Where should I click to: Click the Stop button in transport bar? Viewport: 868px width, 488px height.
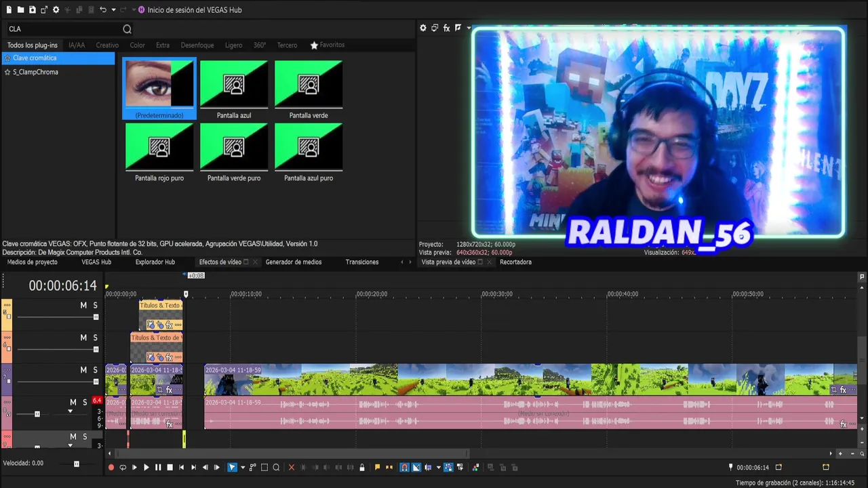170,468
